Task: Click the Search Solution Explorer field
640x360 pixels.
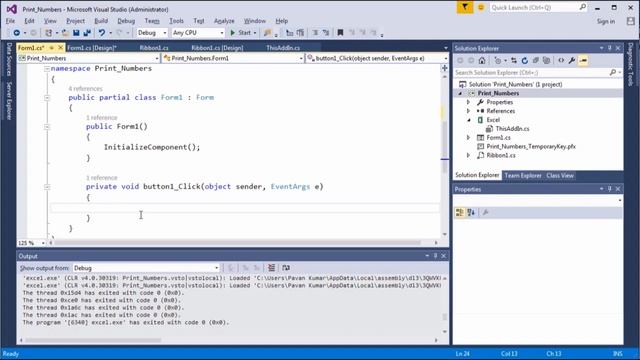Action: pyautogui.click(x=538, y=73)
